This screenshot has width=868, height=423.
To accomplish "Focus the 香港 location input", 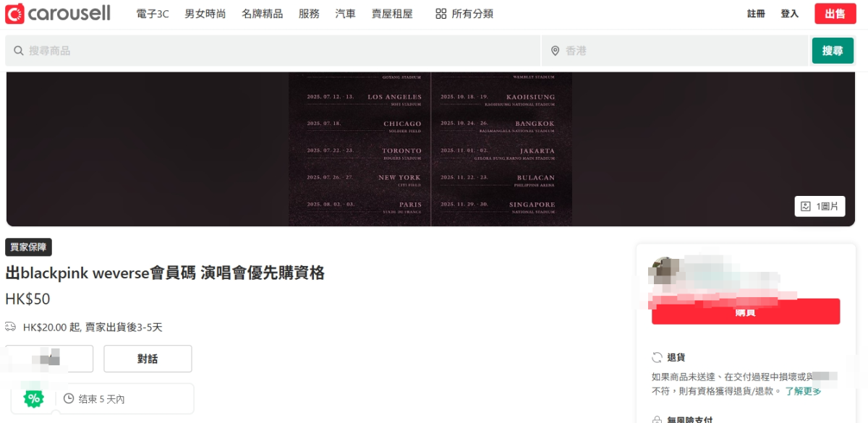I will point(675,51).
